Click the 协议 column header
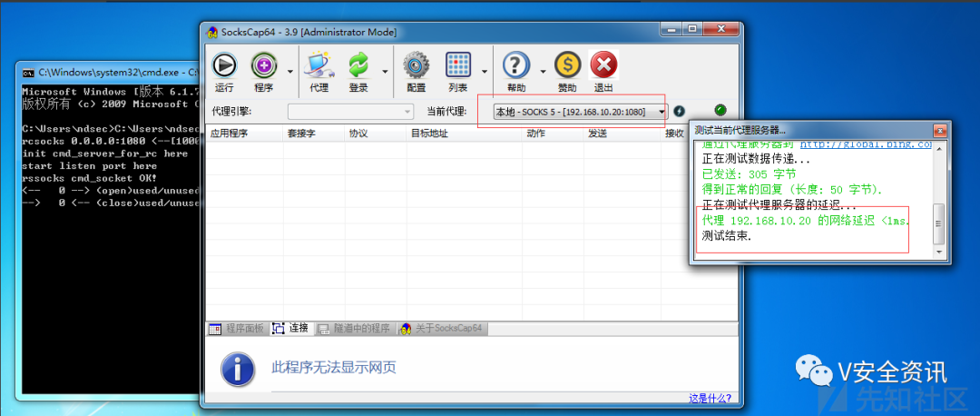 point(376,134)
